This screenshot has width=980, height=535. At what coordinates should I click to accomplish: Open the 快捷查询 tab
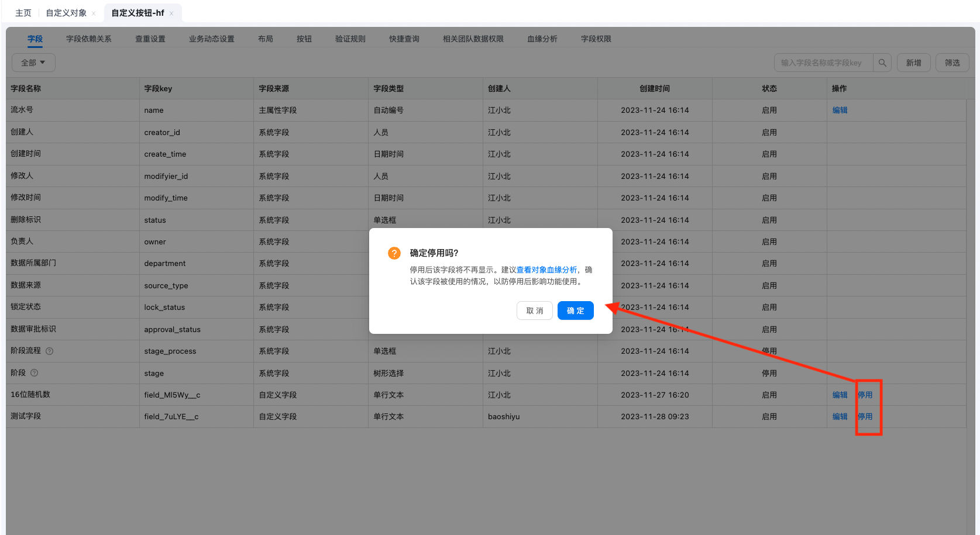point(404,39)
